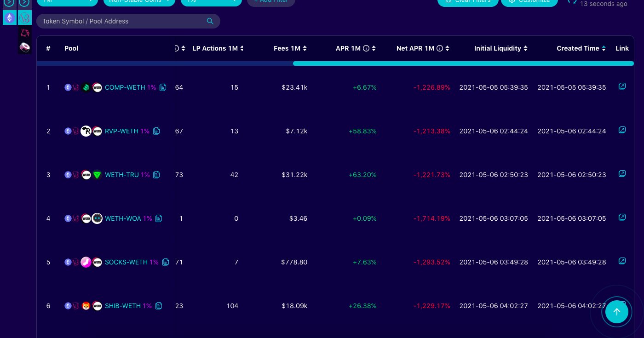The height and width of the screenshot is (338, 644).
Task: Select the Uniswap protocol icon
Action: [25, 33]
